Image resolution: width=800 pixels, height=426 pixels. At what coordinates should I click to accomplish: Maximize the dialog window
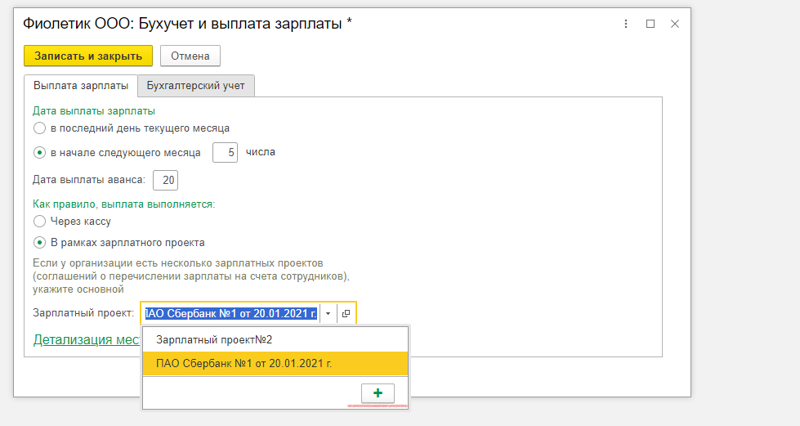tap(650, 24)
